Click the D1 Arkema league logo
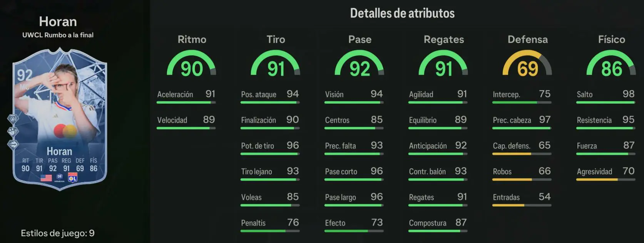 pyautogui.click(x=59, y=178)
